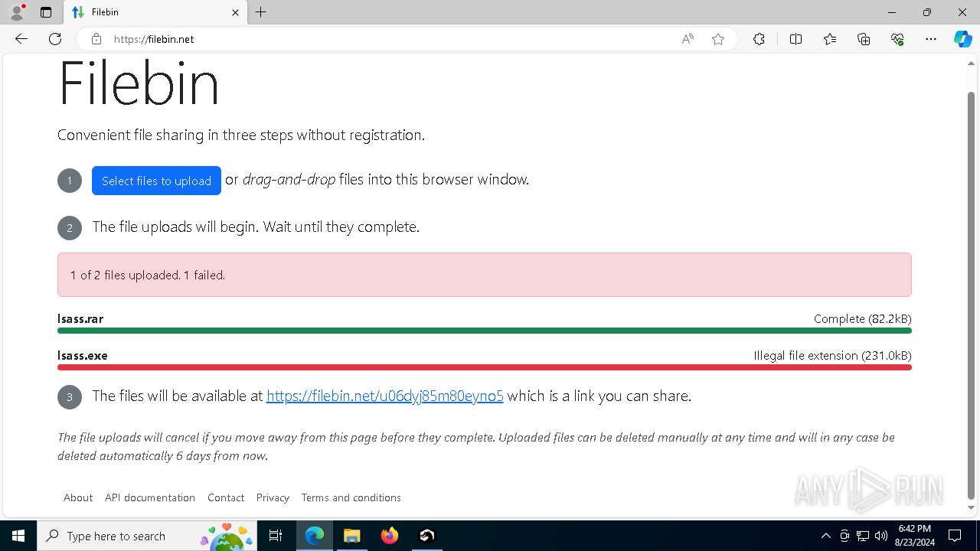Click the scrollbar down arrow

[x=971, y=508]
